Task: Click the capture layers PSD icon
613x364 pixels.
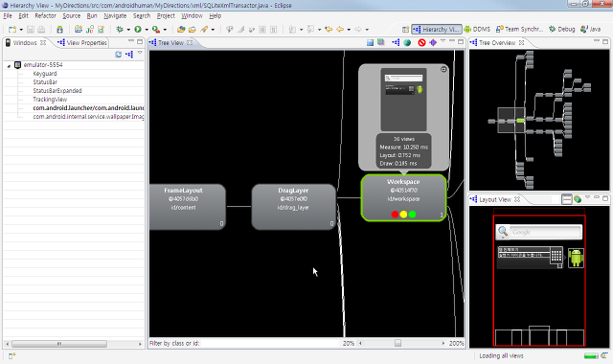Action: pyautogui.click(x=381, y=42)
